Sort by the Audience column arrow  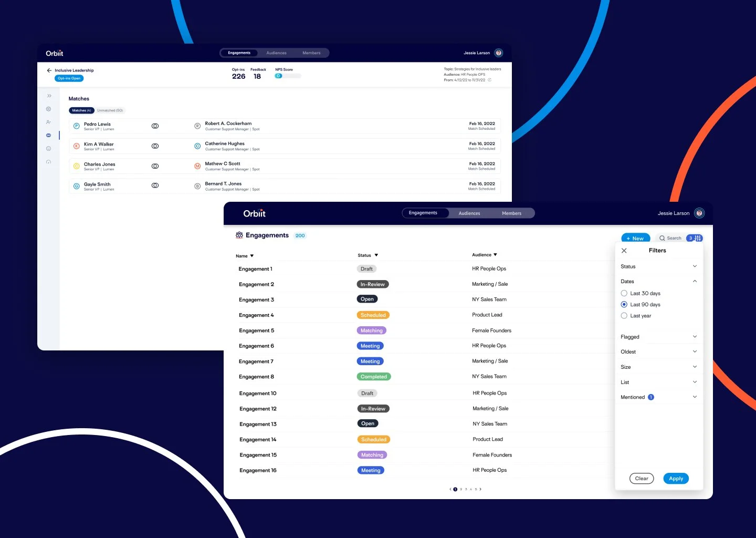[495, 255]
